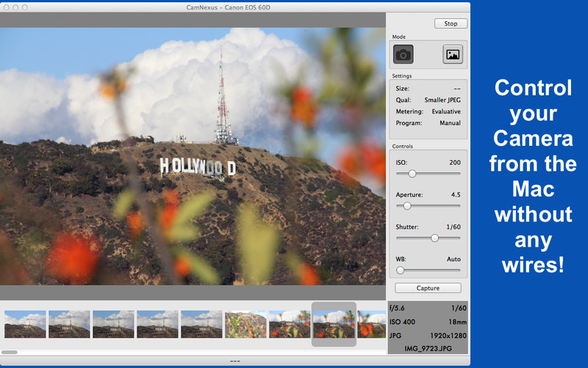Select the fourth filmstrip thumbnail
This screenshot has height=368, width=588.
point(157,324)
